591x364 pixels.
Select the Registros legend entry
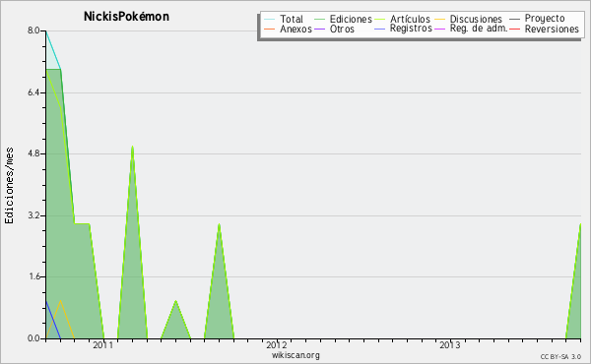(x=411, y=29)
